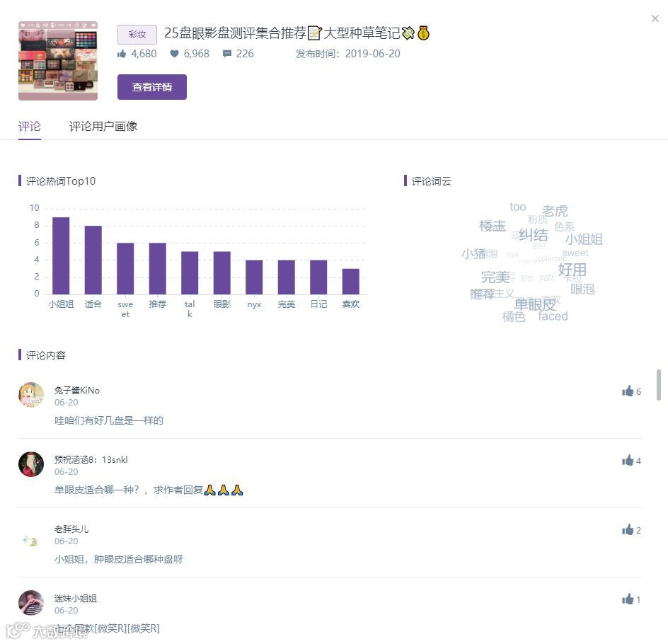Open 兔子酱KiNo's avatar
Screen dimensions: 668x644
tap(31, 395)
